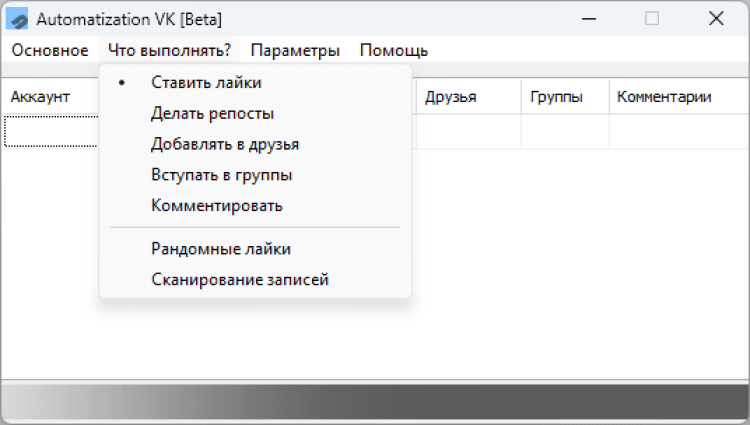This screenshot has height=425, width=750.
Task: Select Вступать в группы entry
Action: [x=255, y=174]
